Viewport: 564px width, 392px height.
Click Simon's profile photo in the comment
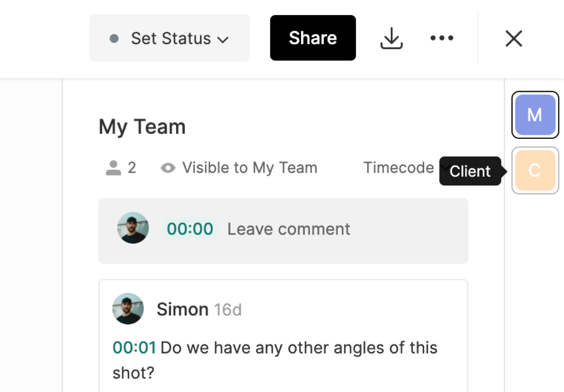coord(128,309)
